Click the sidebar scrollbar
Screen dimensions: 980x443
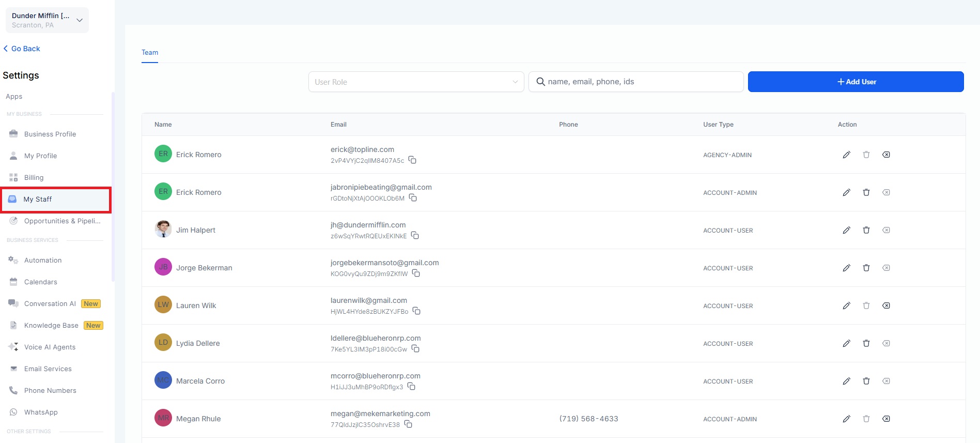point(113,186)
